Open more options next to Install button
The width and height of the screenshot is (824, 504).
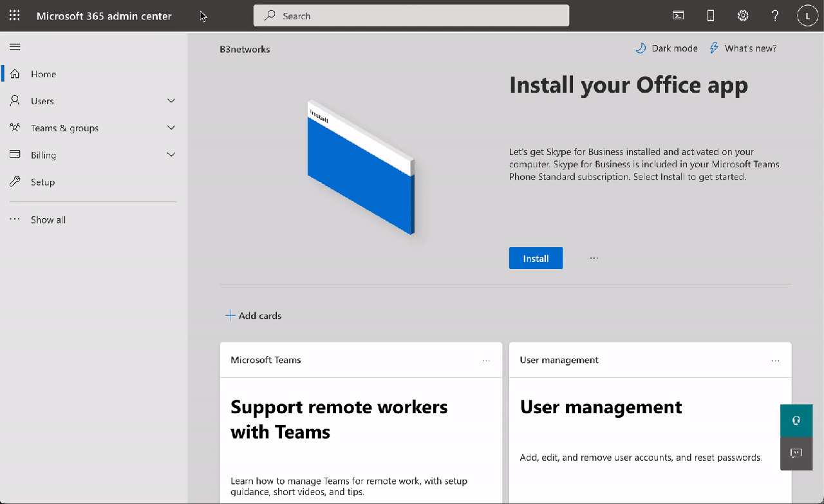coord(594,258)
